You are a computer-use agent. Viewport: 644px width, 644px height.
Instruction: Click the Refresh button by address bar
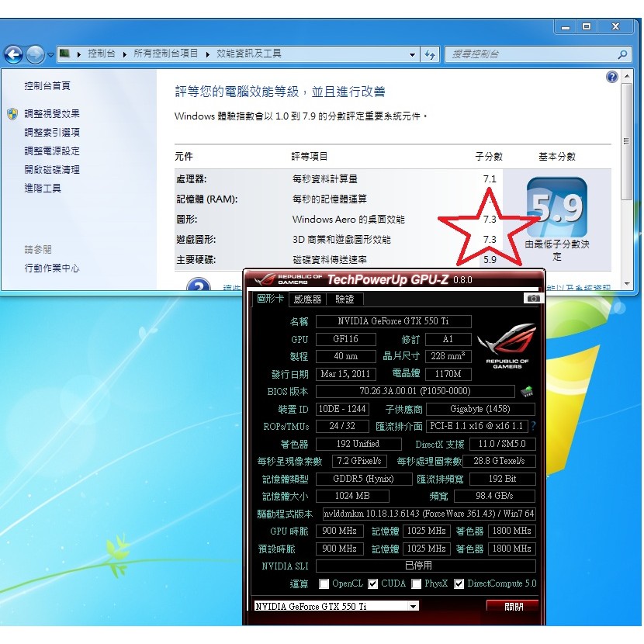[430, 54]
